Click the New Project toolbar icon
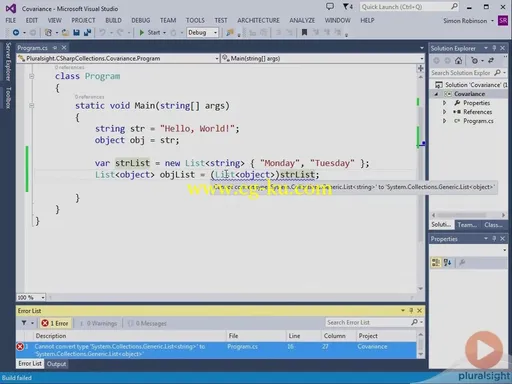 coord(48,32)
